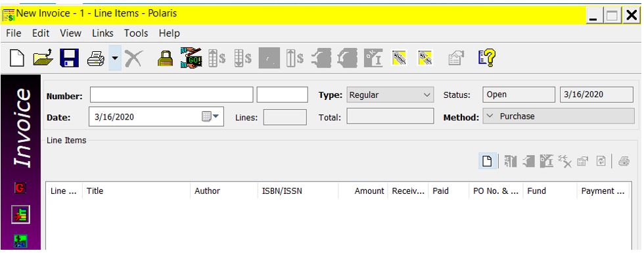Sort by the Line column header
Viewport: 644px width, 257px height.
64,191
